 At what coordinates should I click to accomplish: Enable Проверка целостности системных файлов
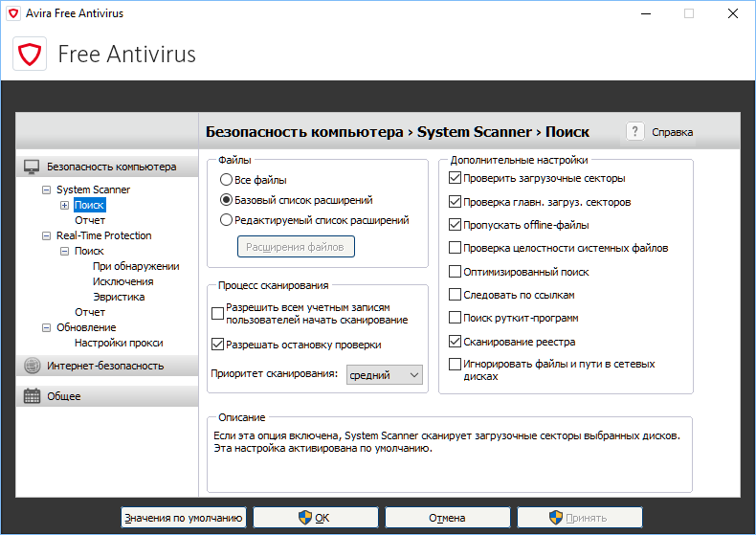pos(455,248)
